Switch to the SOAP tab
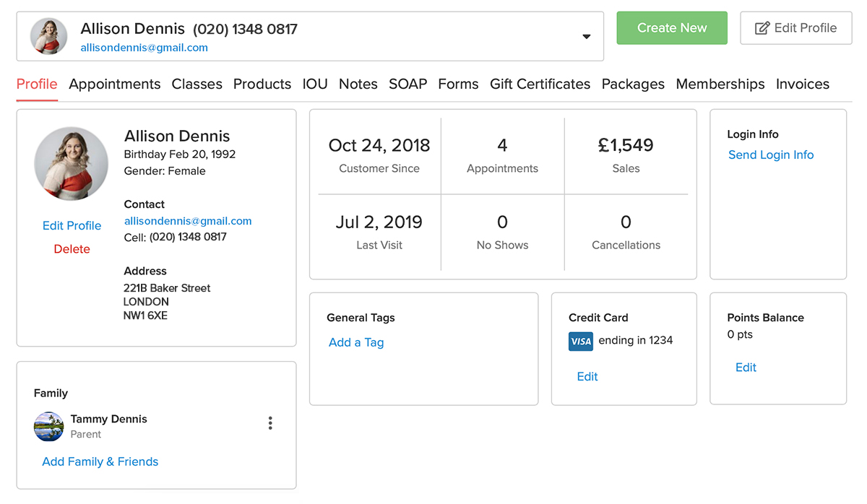 click(x=407, y=84)
